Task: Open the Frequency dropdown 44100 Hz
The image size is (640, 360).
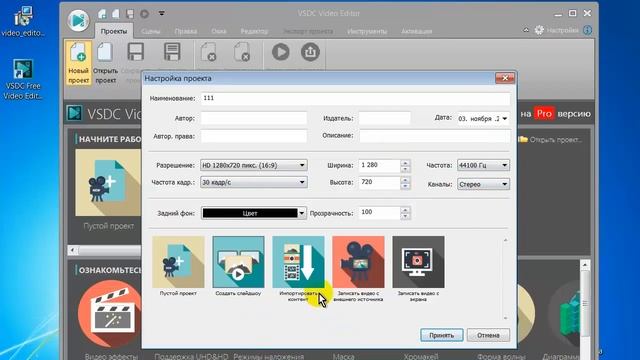Action: point(483,165)
